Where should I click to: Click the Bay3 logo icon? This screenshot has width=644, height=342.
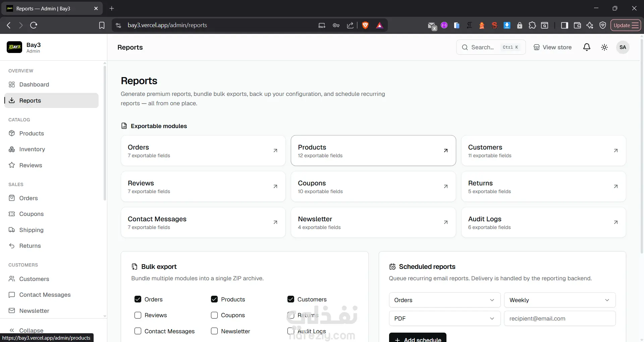pos(14,47)
